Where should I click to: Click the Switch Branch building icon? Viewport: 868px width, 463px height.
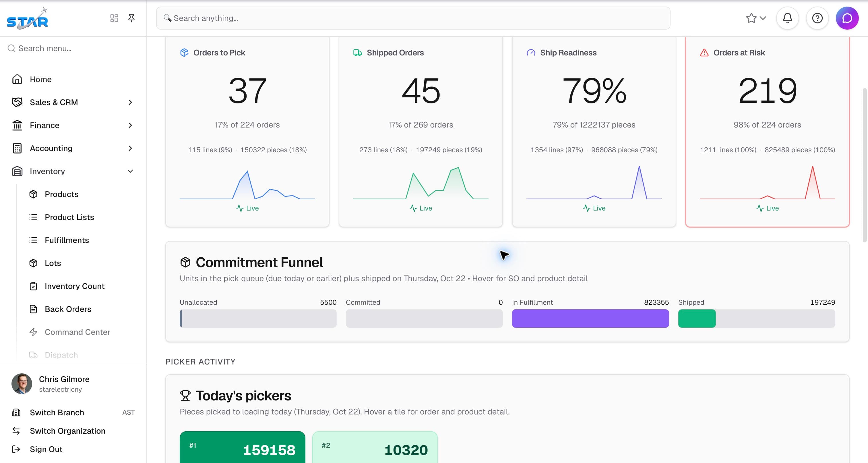16,412
